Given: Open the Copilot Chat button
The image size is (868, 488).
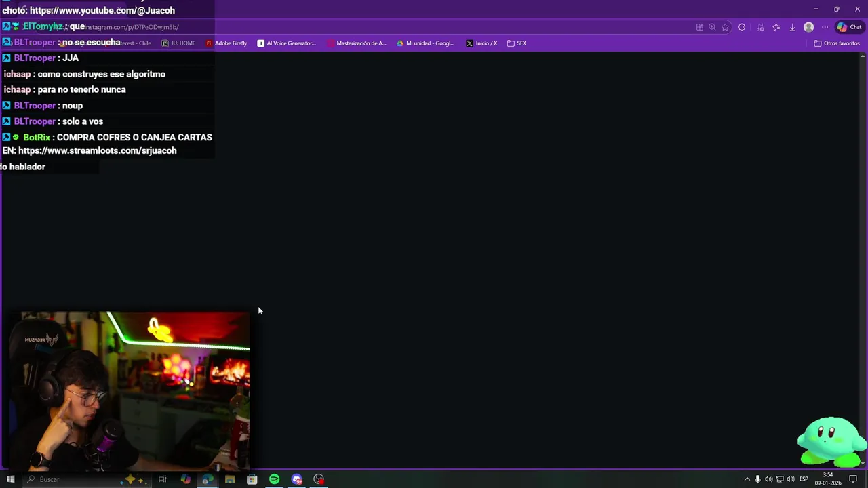Looking at the screenshot, I should (x=849, y=27).
